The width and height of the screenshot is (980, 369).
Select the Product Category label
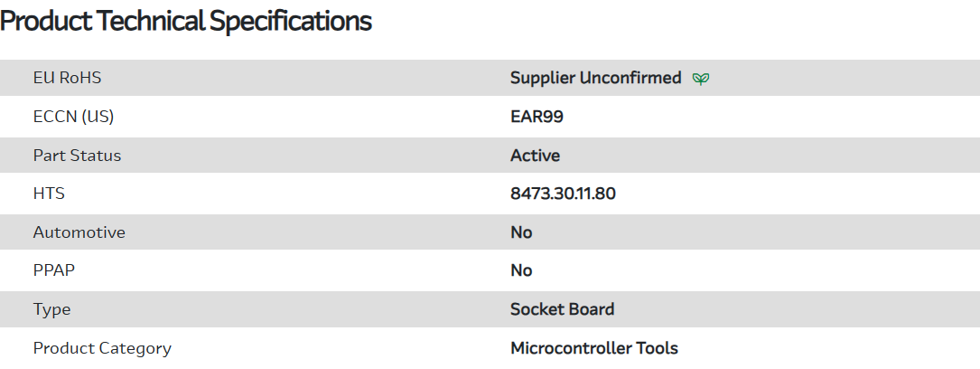coord(102,348)
